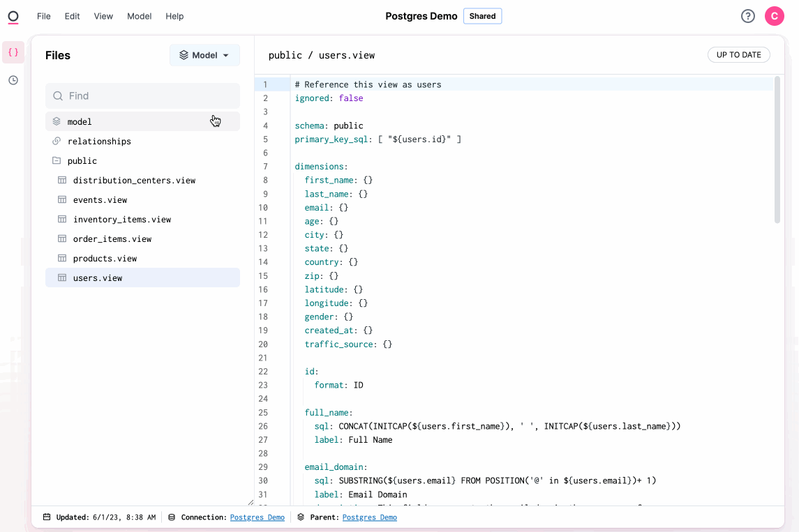Collapse the public folder
The width and height of the screenshot is (799, 532).
coord(142,160)
